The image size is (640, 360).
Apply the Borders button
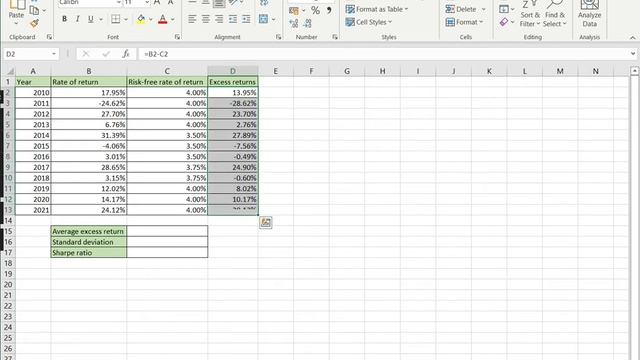(x=116, y=19)
